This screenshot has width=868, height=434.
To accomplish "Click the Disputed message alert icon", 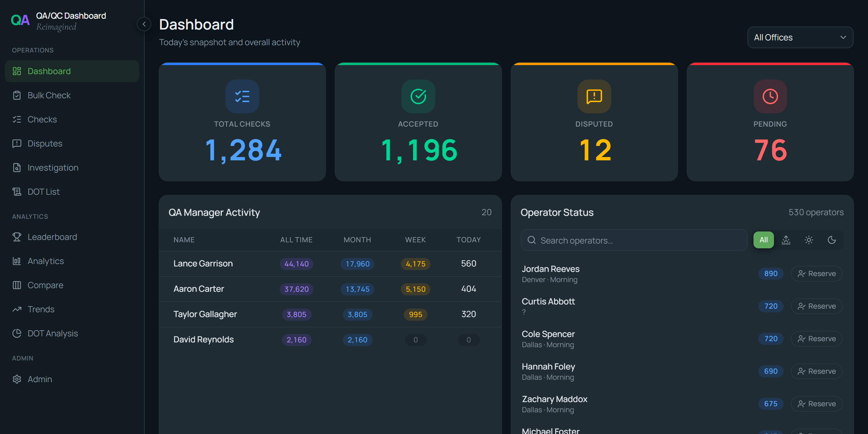I will click(594, 96).
